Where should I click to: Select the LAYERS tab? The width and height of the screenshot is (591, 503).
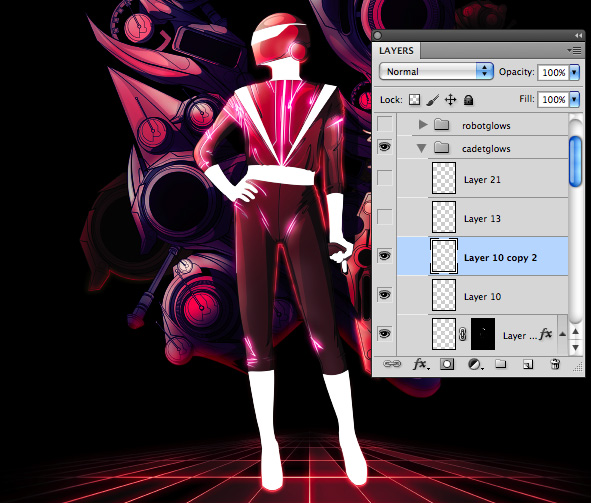[x=396, y=50]
